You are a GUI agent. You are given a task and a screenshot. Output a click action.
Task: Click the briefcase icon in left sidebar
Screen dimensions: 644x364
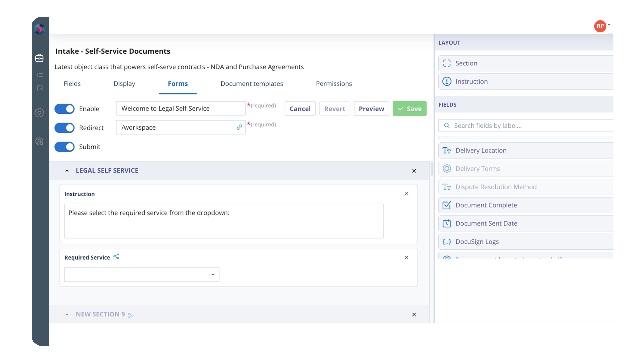click(39, 58)
